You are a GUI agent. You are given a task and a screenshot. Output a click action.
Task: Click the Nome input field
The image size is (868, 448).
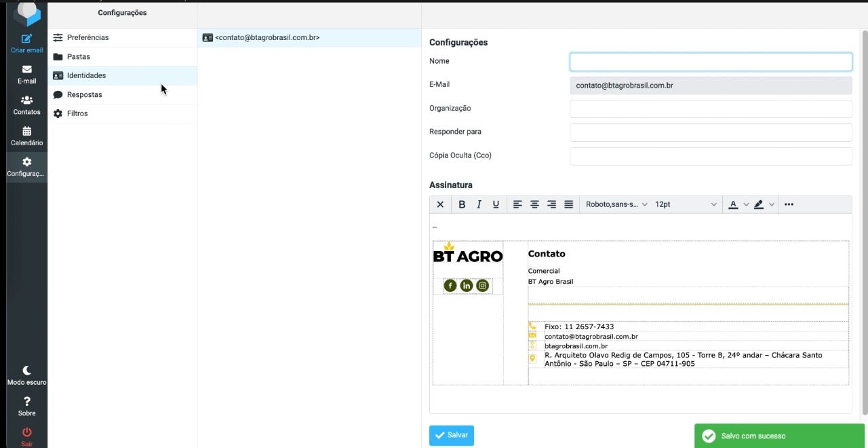click(710, 62)
